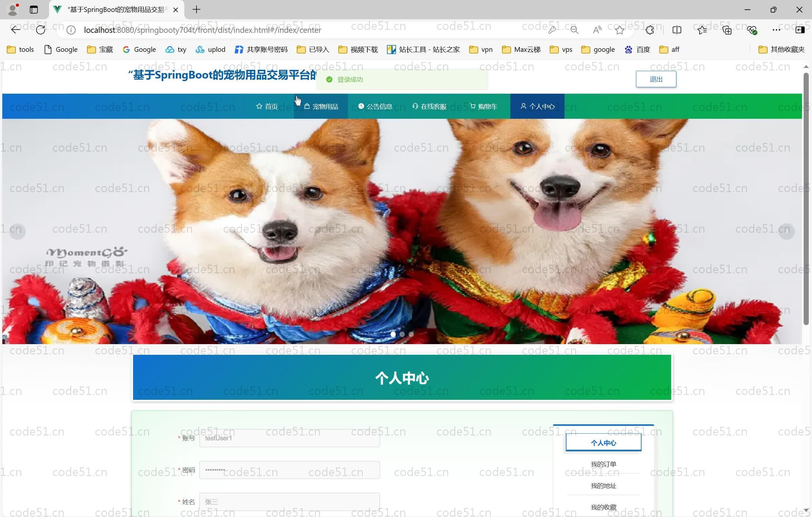Open the google bookmark folder

click(598, 50)
